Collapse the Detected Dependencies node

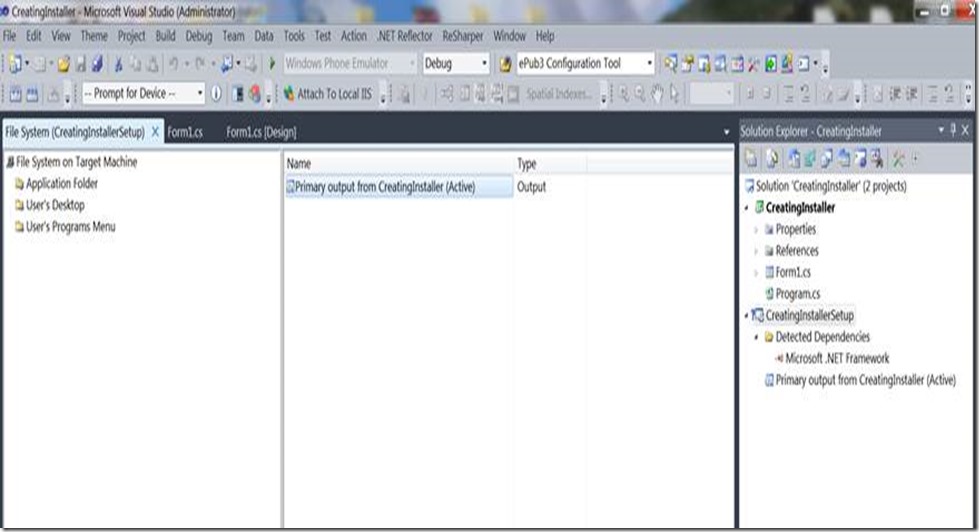coord(756,338)
